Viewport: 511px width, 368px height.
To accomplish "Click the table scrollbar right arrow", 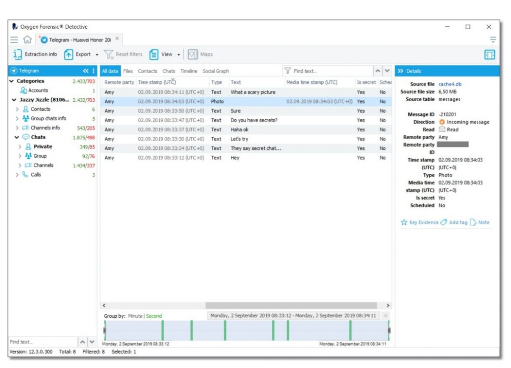I will (x=388, y=305).
